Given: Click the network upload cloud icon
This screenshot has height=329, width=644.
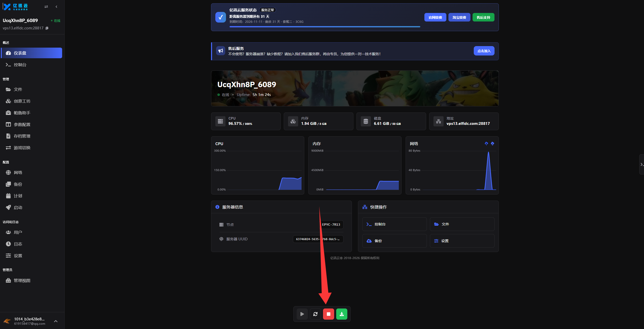Looking at the screenshot, I should click(486, 144).
